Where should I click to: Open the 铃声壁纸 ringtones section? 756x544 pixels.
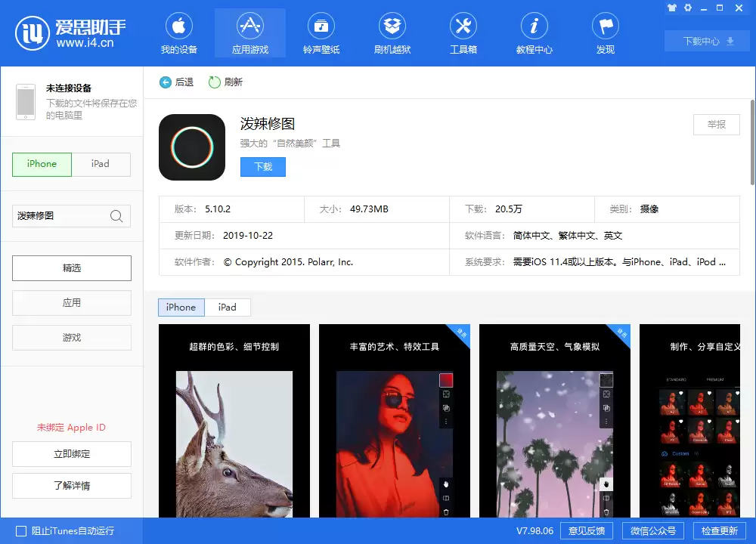(321, 33)
